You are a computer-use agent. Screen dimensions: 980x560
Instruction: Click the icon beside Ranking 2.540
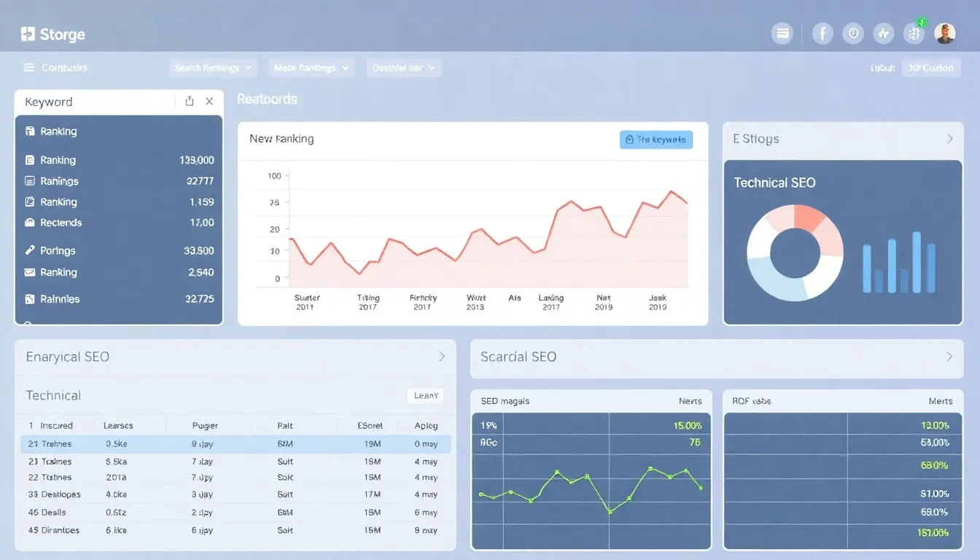click(30, 272)
